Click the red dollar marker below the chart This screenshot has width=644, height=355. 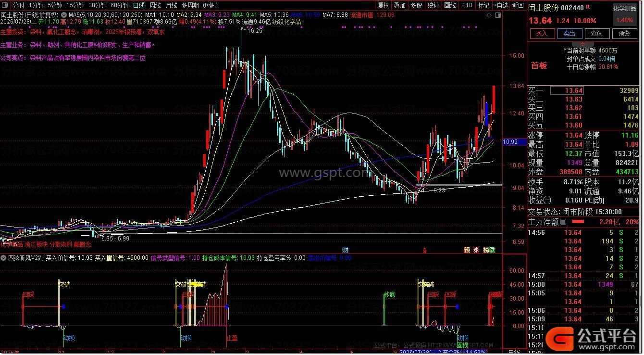[424, 250]
